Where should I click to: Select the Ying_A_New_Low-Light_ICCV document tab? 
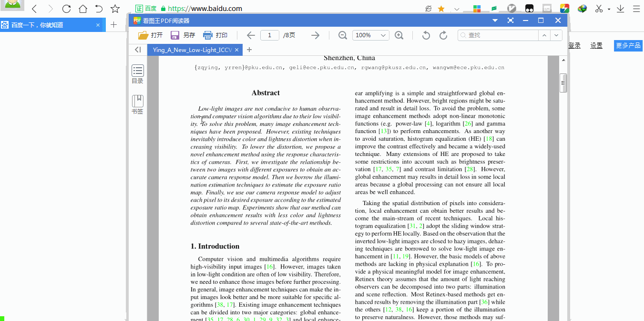192,50
